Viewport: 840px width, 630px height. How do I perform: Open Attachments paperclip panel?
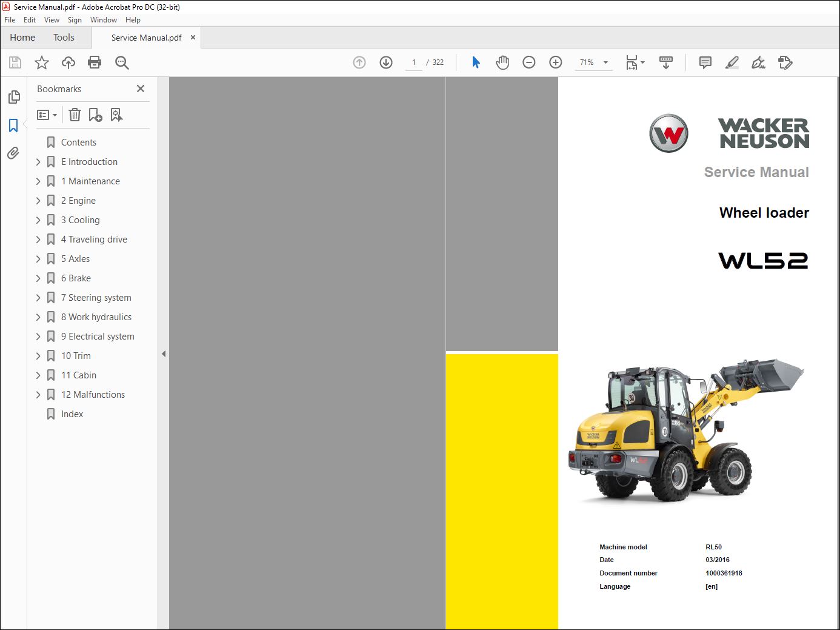click(x=13, y=153)
